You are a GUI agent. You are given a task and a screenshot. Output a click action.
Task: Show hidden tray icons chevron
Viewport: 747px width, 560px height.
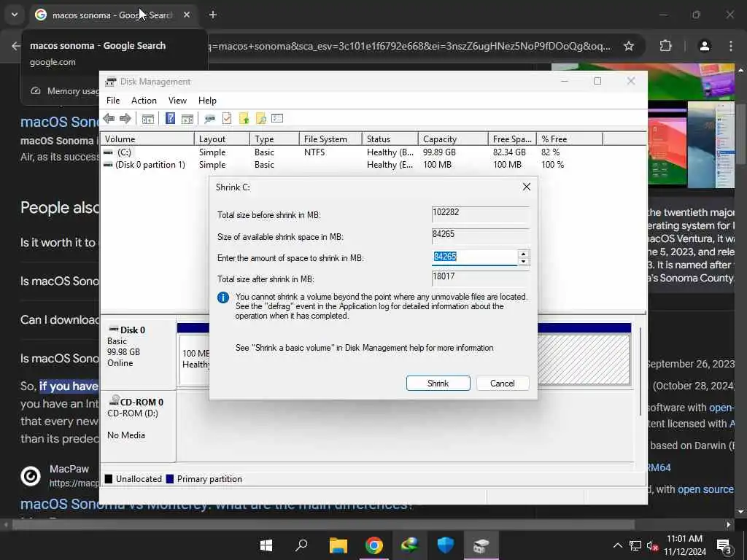point(617,545)
